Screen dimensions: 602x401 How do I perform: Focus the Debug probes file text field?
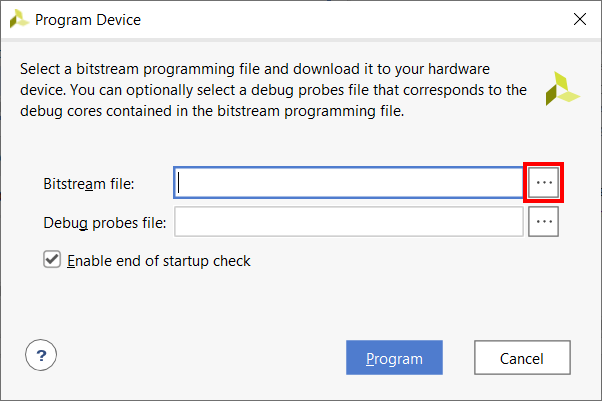(x=349, y=222)
